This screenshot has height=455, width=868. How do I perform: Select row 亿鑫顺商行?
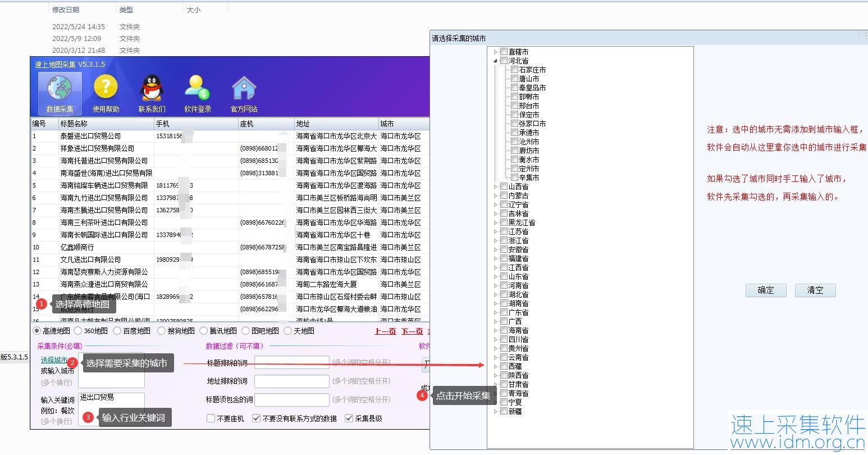230,247
